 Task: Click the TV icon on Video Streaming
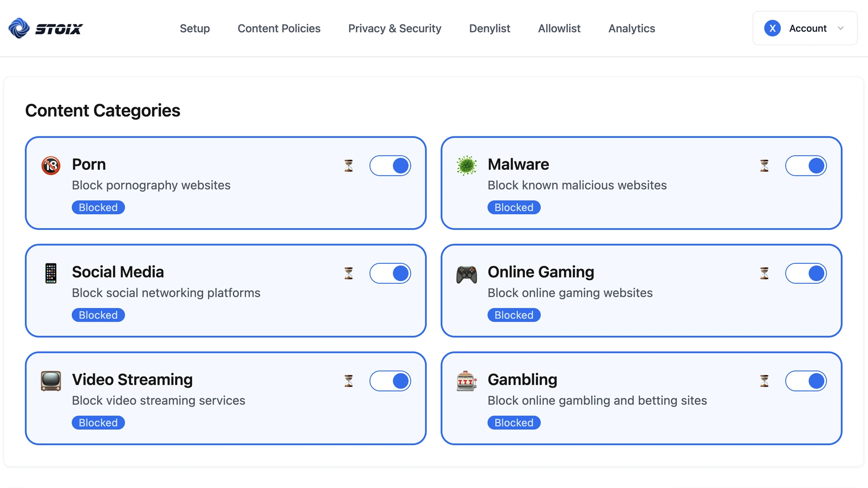pos(51,380)
